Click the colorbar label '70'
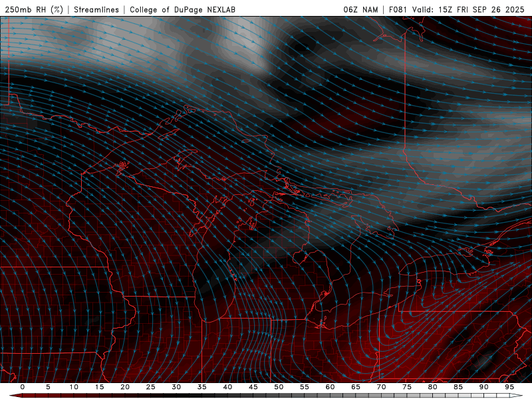 (381, 387)
